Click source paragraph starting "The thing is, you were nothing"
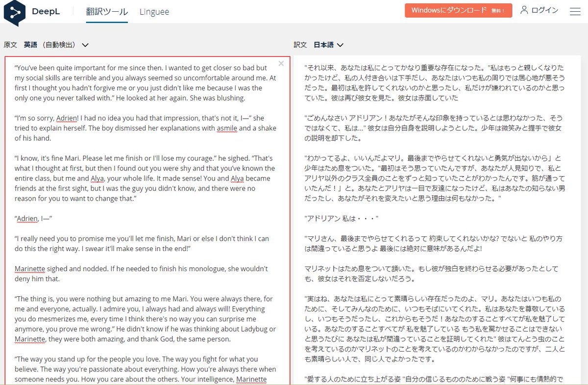The image size is (588, 385). point(145,319)
